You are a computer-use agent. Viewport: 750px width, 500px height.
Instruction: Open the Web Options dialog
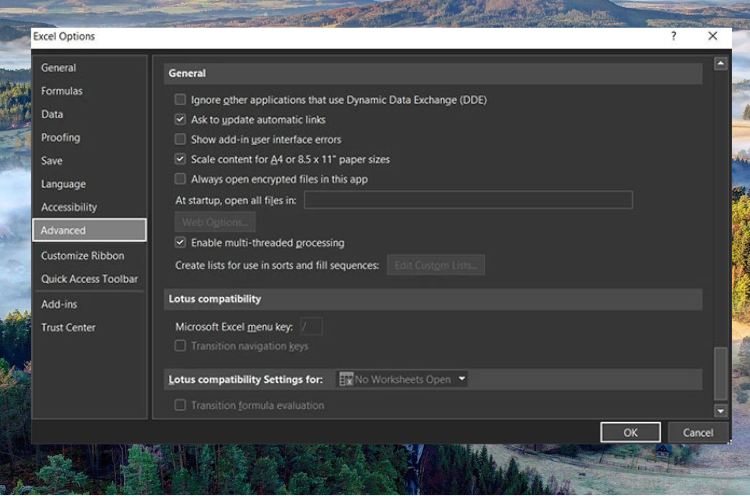coord(215,222)
